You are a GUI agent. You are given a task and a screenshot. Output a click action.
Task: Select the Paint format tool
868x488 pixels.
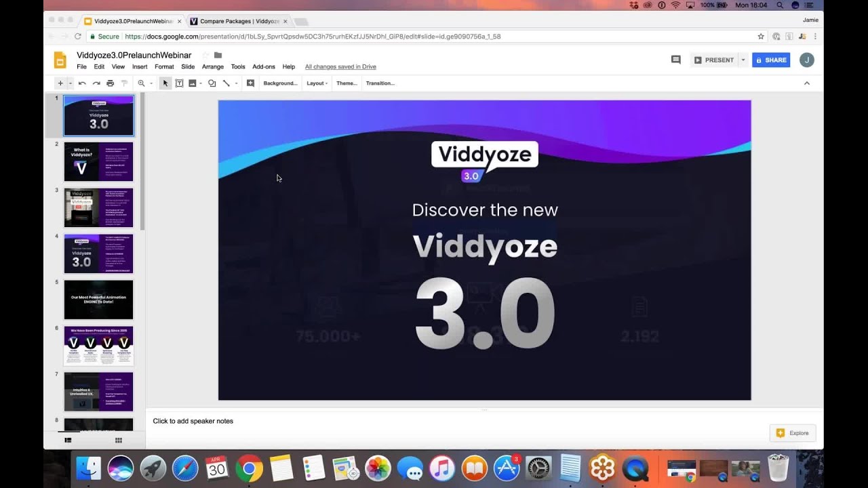124,83
